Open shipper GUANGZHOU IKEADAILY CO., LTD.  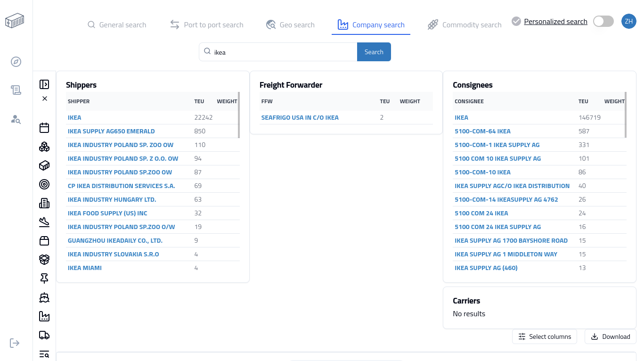click(115, 240)
